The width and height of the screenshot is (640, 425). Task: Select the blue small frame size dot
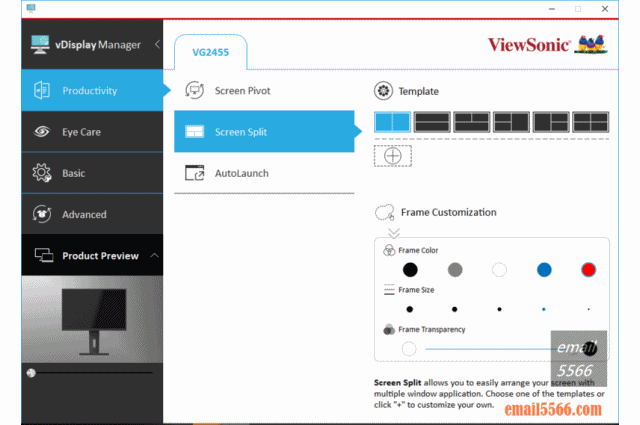tap(544, 309)
